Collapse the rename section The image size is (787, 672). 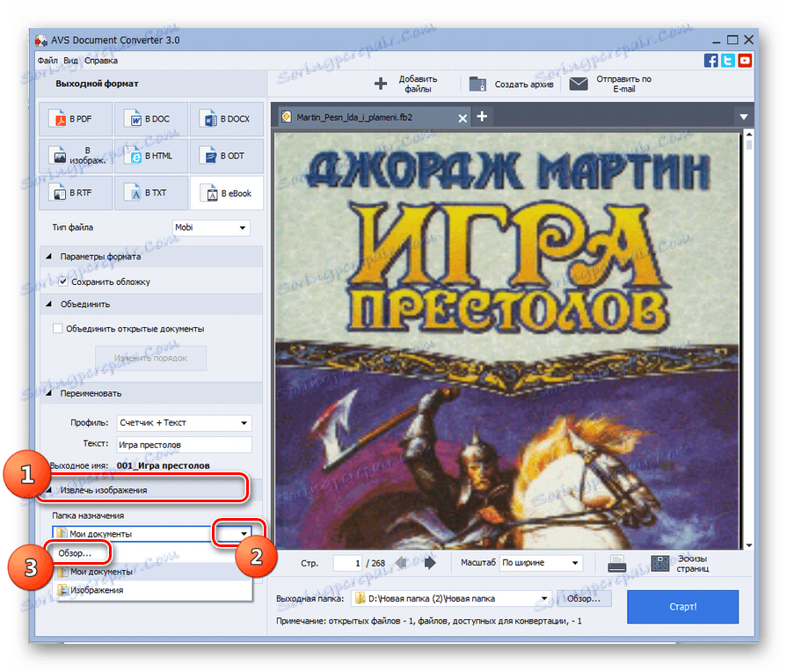click(48, 393)
